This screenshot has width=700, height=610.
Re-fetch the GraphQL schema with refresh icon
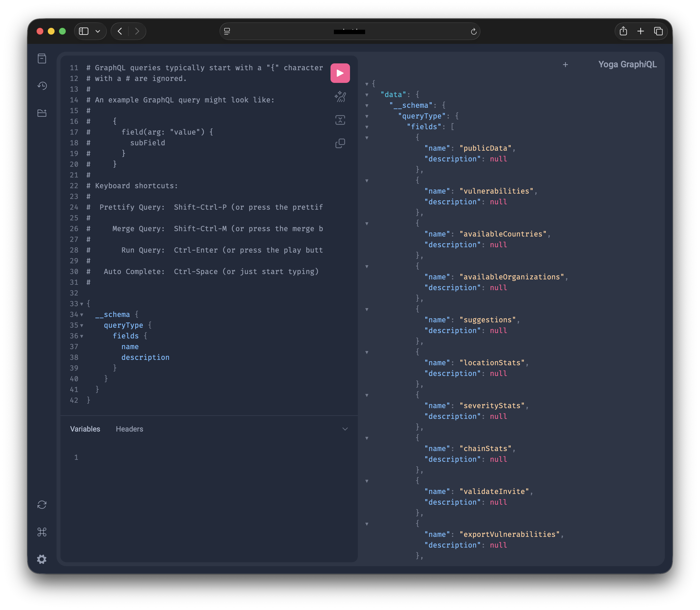click(x=41, y=505)
